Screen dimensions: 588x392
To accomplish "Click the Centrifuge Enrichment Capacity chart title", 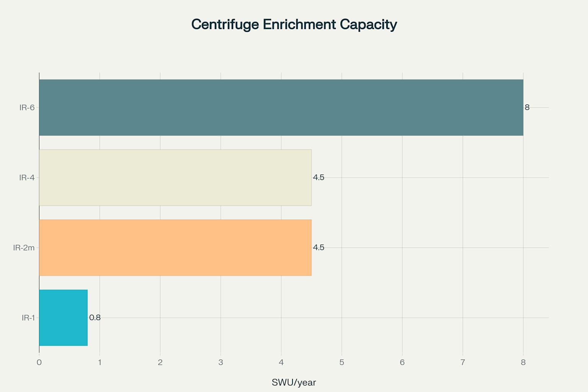I will pyautogui.click(x=294, y=24).
